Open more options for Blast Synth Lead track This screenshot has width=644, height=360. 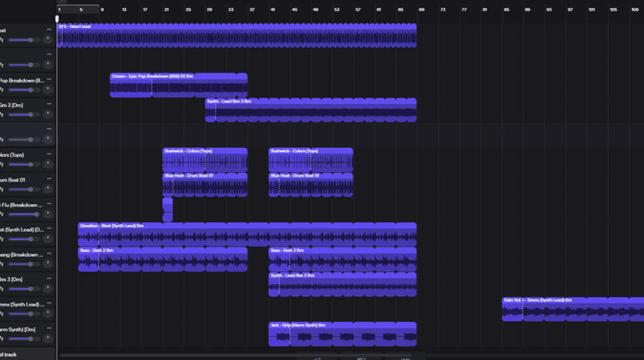click(x=49, y=228)
